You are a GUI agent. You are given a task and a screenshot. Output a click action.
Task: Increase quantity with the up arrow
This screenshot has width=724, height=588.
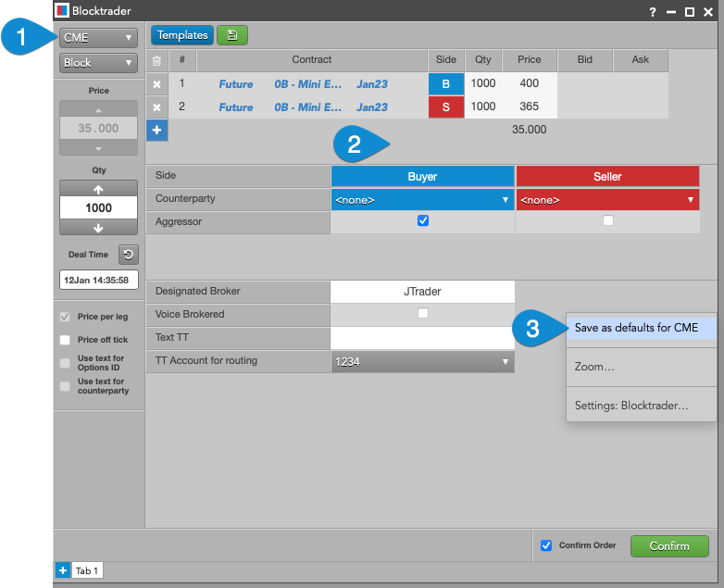tap(98, 188)
